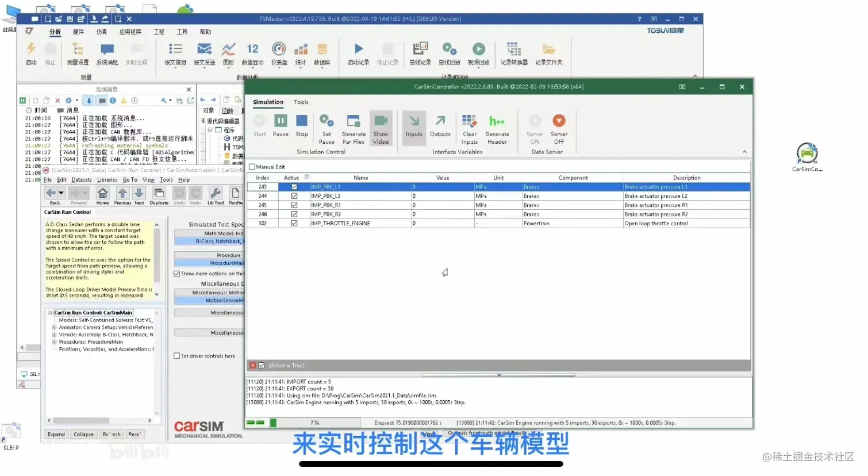Open 系统消息 from TSMaster ribbon
868x476 pixels.
[x=107, y=54]
